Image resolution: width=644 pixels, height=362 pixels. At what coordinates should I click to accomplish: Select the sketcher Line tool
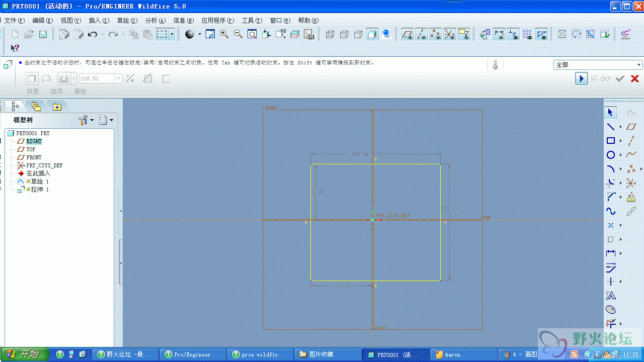click(x=610, y=127)
